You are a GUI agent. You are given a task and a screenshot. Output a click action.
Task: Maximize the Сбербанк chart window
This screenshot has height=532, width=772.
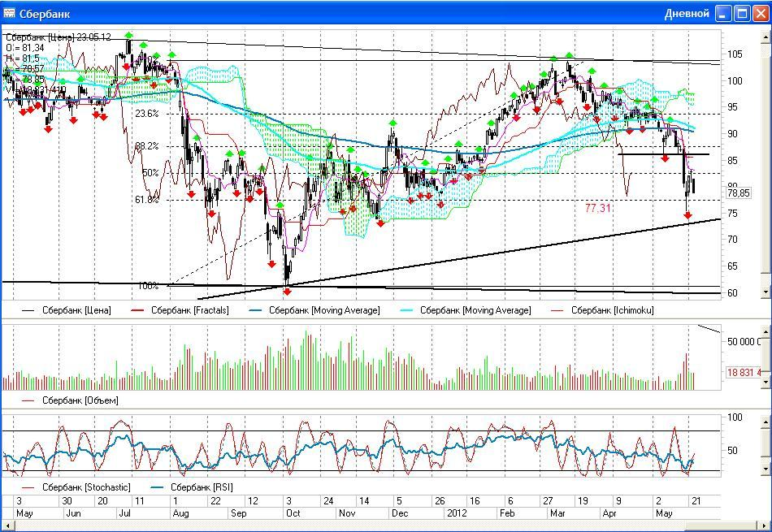coord(742,14)
